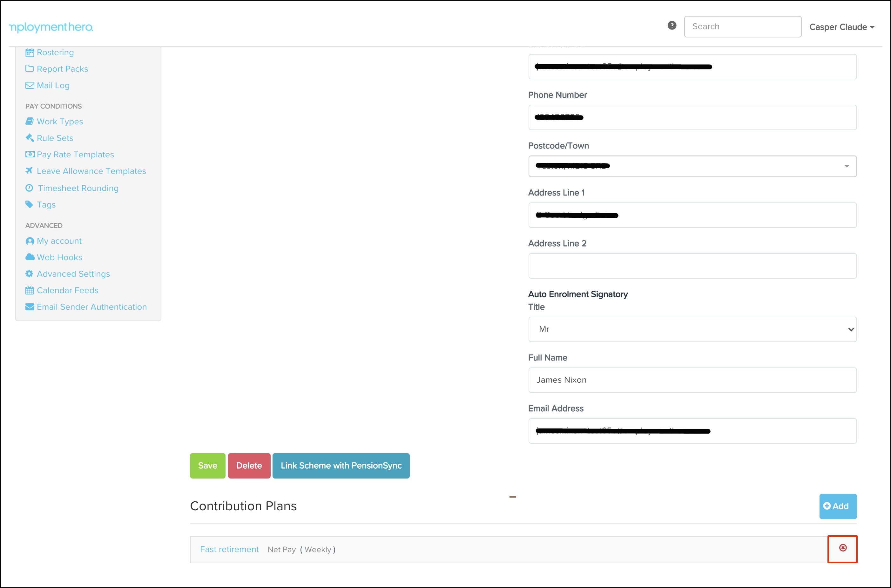Open the Casper Claude user menu
Viewport: 891px width, 588px height.
tap(841, 27)
